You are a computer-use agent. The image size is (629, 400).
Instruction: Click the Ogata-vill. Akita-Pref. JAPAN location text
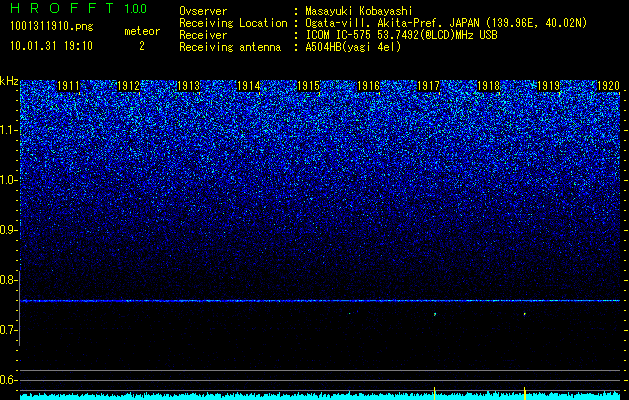click(x=446, y=23)
